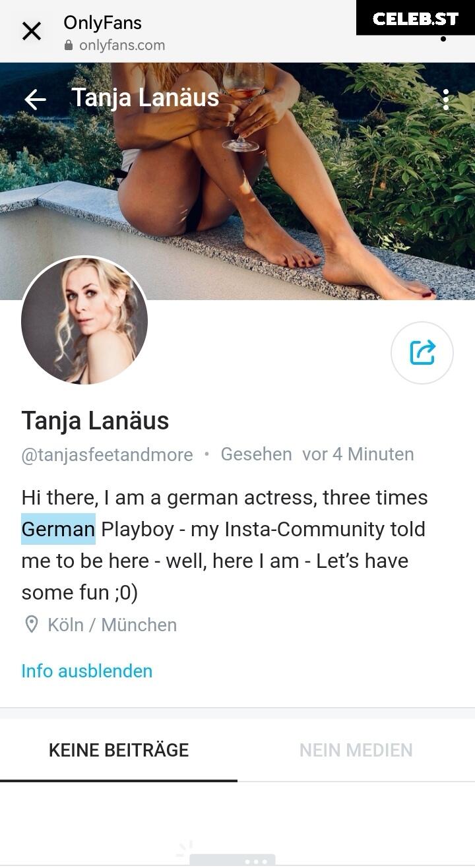Click the large profile name heading below the avatar
The height and width of the screenshot is (868, 475).
96,421
